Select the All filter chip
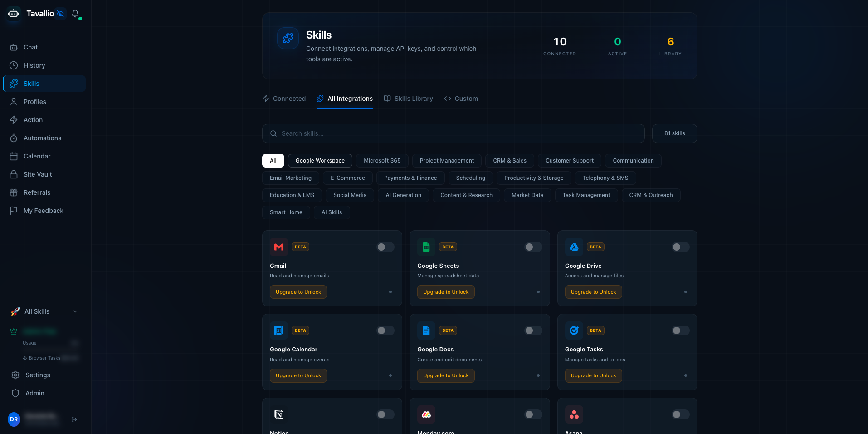The width and height of the screenshot is (868, 434). tap(273, 161)
